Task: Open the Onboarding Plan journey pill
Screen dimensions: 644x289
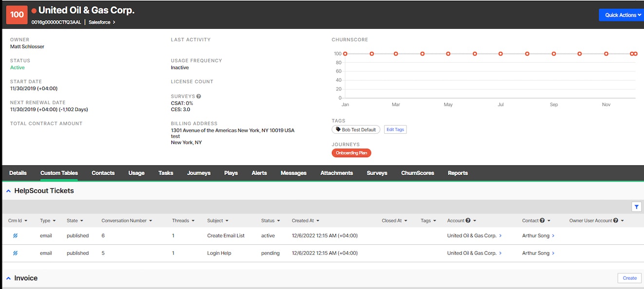Action: pyautogui.click(x=351, y=153)
